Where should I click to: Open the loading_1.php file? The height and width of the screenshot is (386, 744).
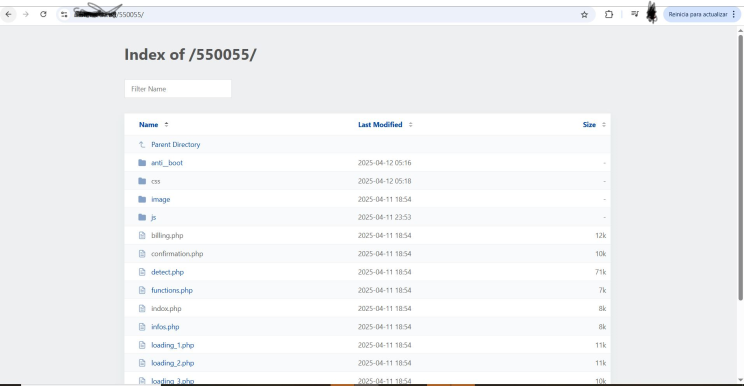[173, 345]
